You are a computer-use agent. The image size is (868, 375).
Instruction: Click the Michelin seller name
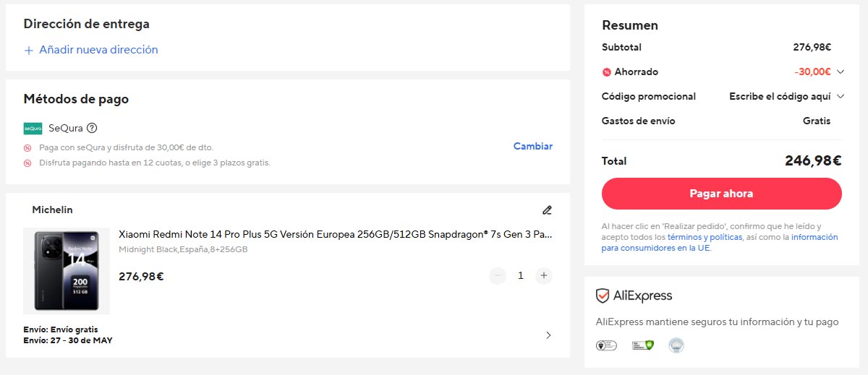pyautogui.click(x=52, y=210)
